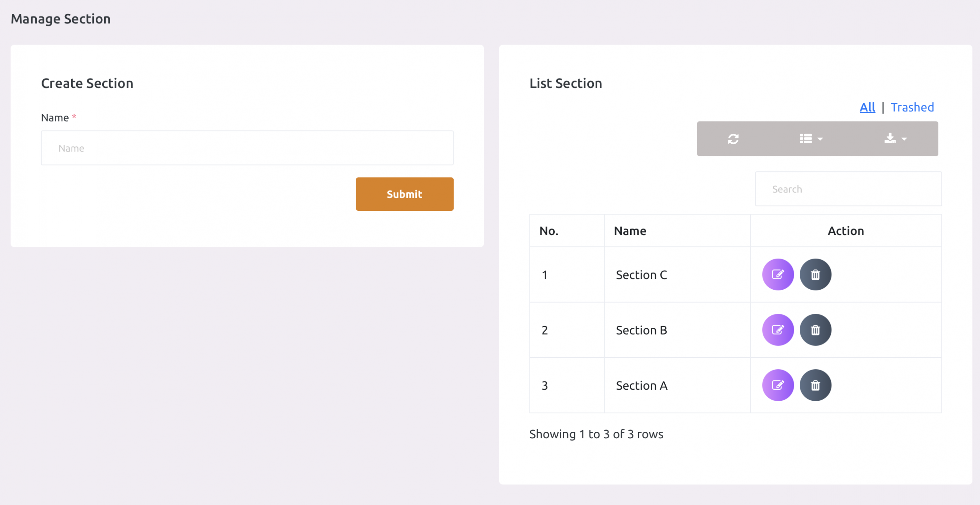980x505 pixels.
Task: Delete Section C using trash icon
Action: (815, 274)
